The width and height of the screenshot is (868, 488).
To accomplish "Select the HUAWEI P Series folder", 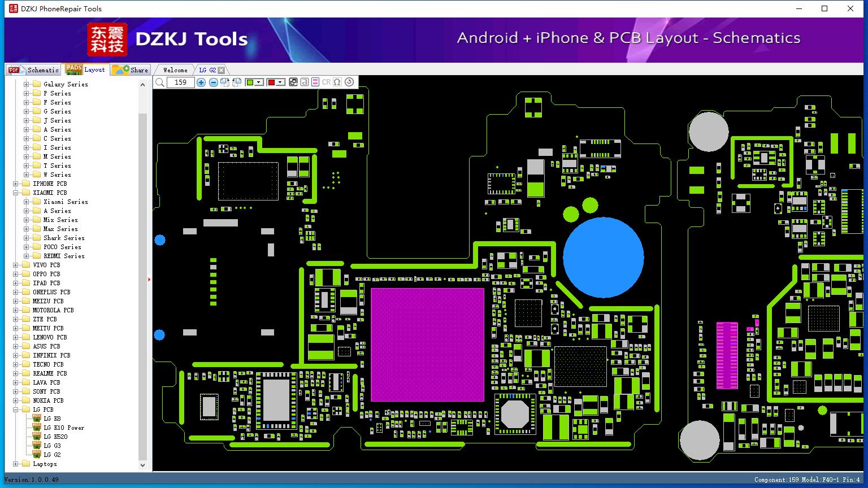I will pos(57,93).
